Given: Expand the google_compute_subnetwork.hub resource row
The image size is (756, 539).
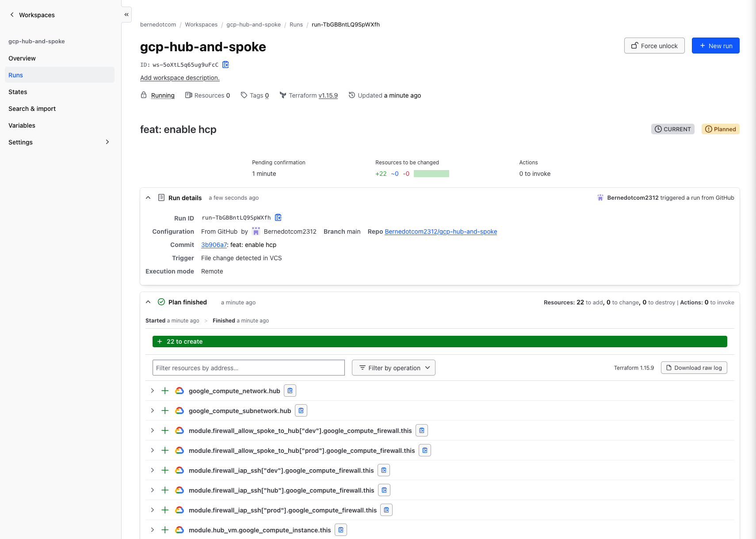Looking at the screenshot, I should (152, 410).
